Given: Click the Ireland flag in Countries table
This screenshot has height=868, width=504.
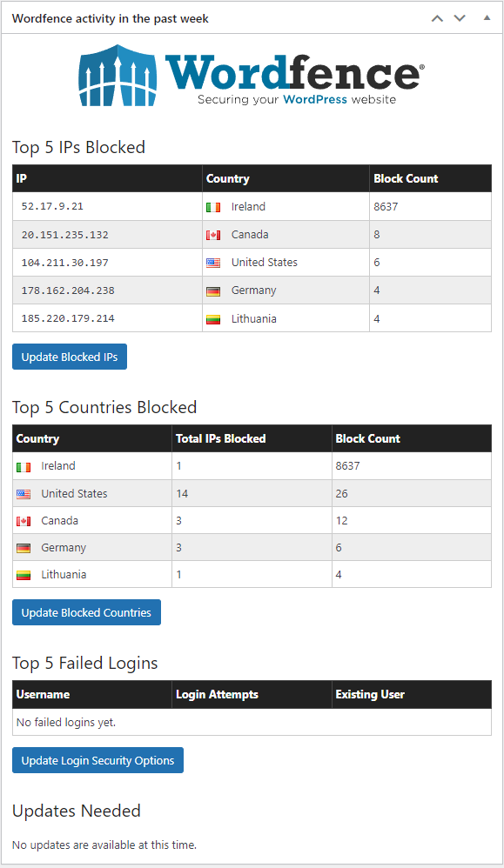Looking at the screenshot, I should [24, 467].
